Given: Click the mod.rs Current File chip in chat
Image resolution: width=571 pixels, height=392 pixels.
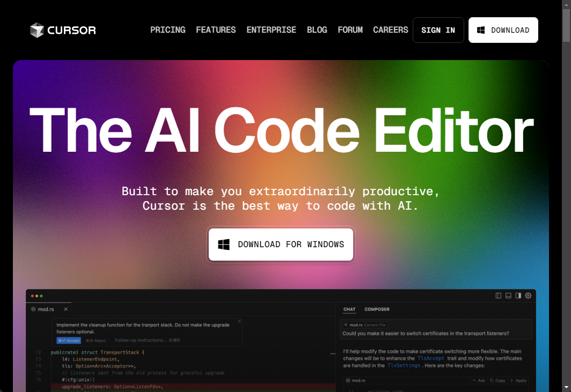Looking at the screenshot, I should tap(365, 325).
